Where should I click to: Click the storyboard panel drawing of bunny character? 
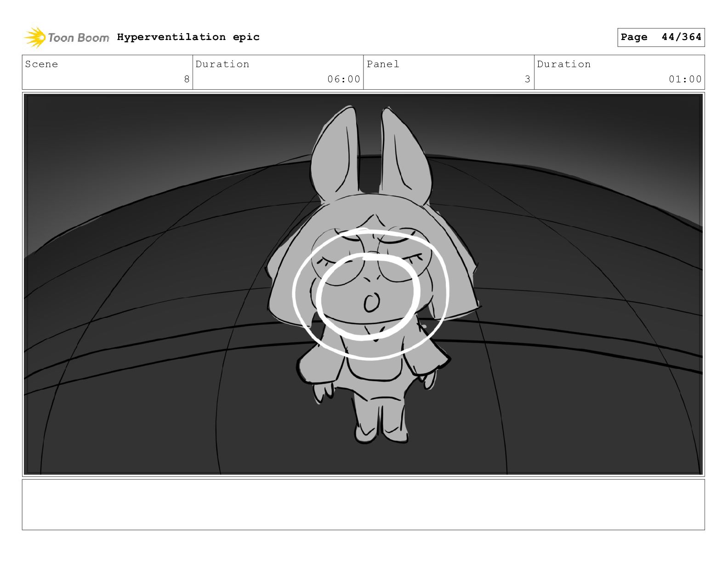(363, 284)
